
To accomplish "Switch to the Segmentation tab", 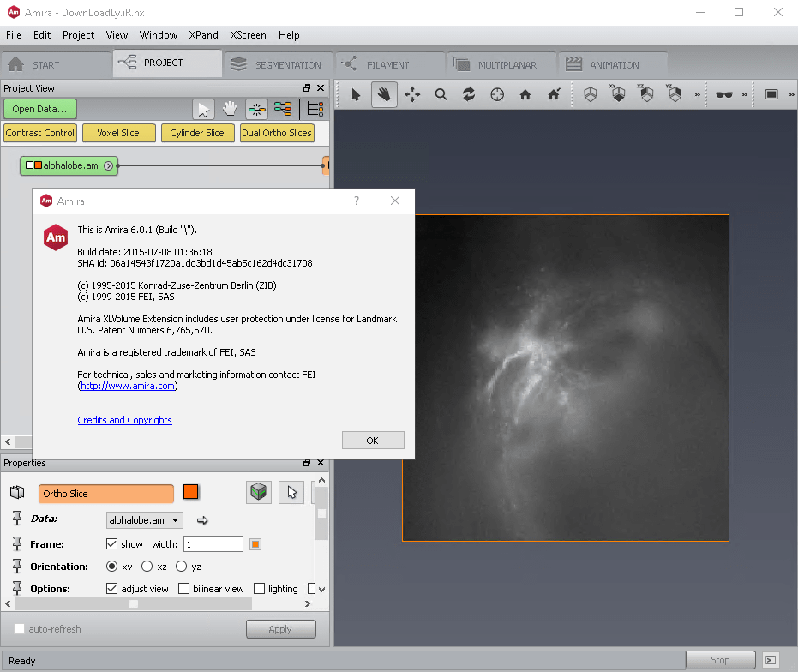I will point(277,64).
